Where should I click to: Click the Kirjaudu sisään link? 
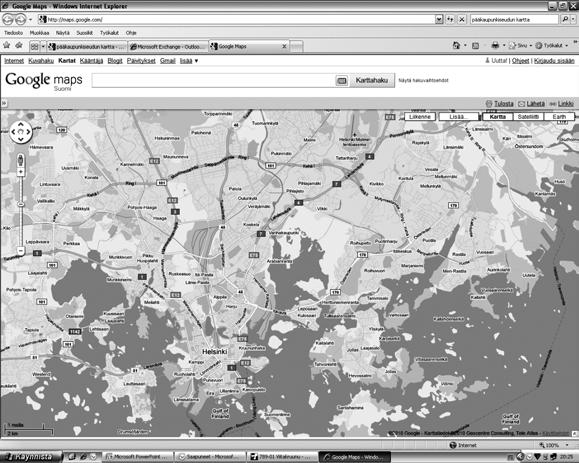(x=554, y=61)
